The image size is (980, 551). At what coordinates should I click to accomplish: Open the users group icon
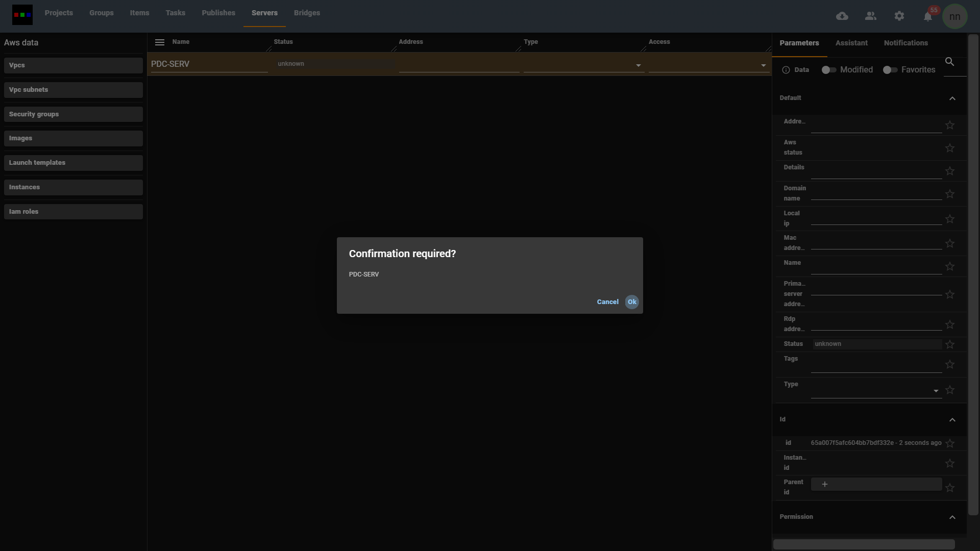[871, 16]
